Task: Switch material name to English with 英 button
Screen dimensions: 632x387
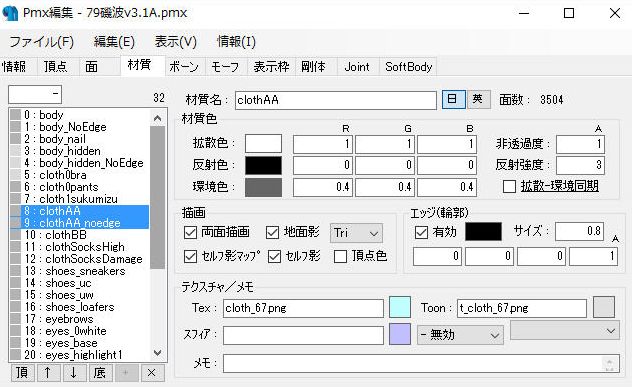Action: pos(478,99)
